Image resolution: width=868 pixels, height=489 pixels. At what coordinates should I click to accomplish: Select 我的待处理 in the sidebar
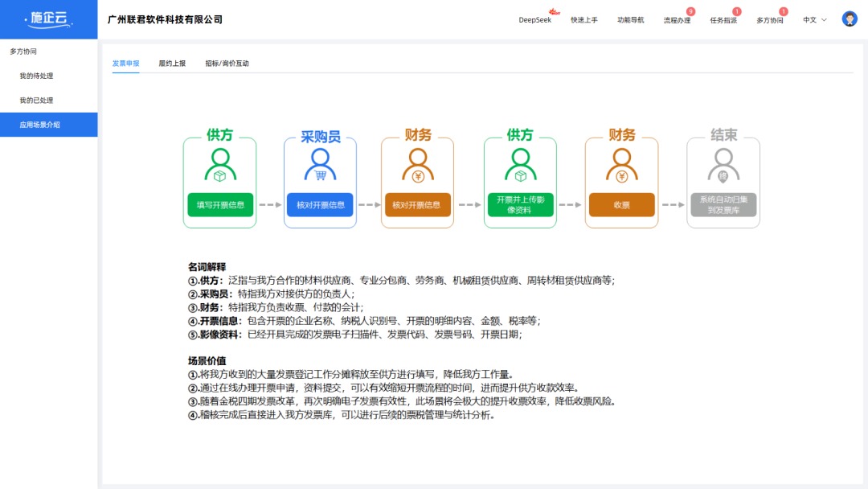coord(38,76)
